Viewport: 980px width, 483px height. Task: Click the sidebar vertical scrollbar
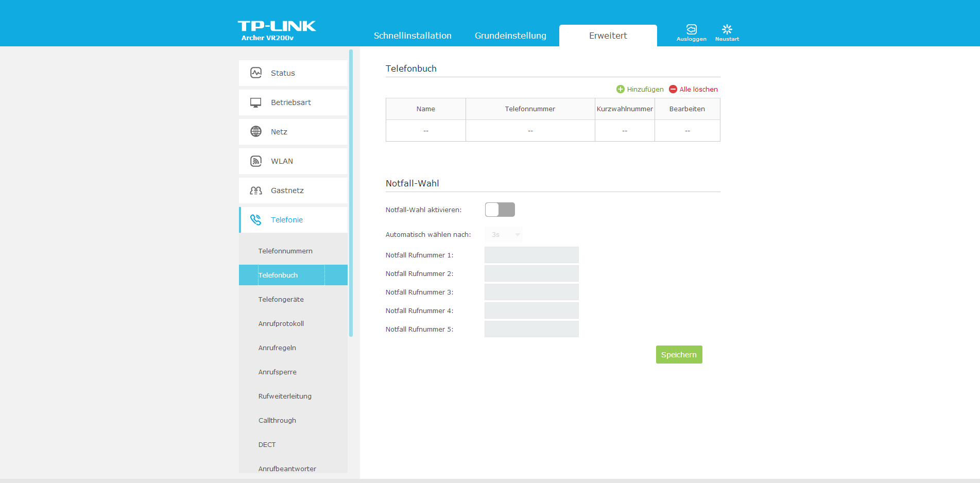pyautogui.click(x=351, y=193)
